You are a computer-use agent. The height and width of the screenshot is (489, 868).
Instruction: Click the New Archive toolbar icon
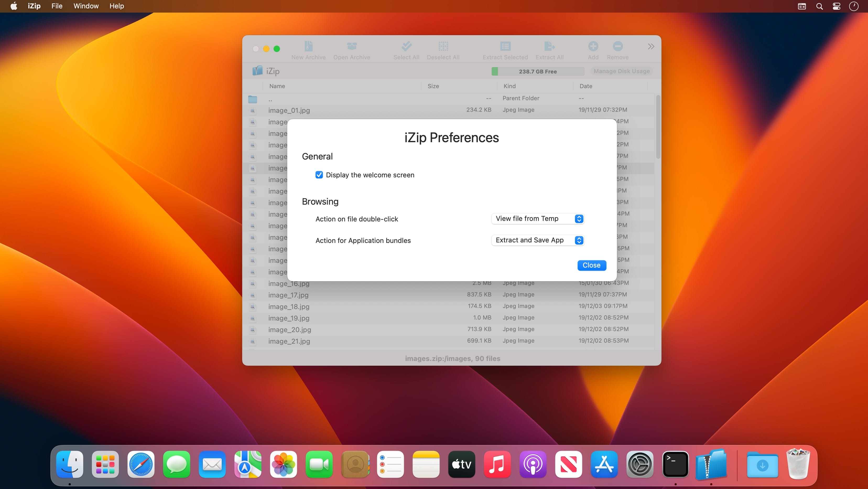tap(308, 46)
